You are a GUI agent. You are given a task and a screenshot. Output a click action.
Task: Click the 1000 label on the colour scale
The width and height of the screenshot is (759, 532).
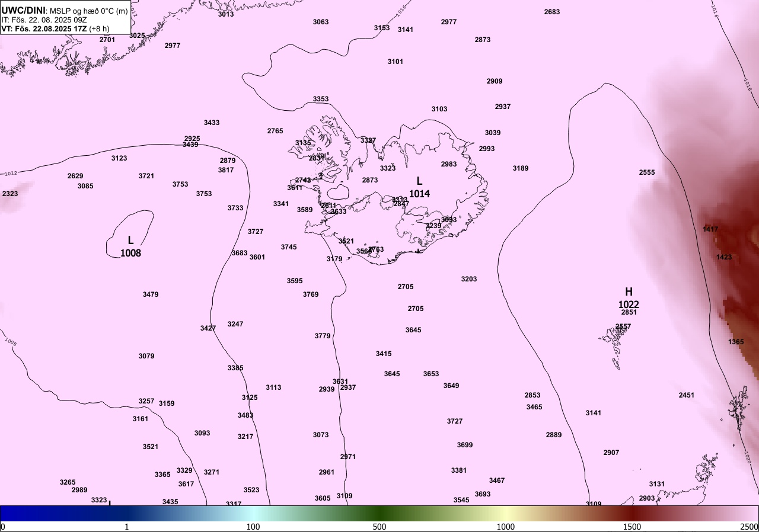(505, 527)
